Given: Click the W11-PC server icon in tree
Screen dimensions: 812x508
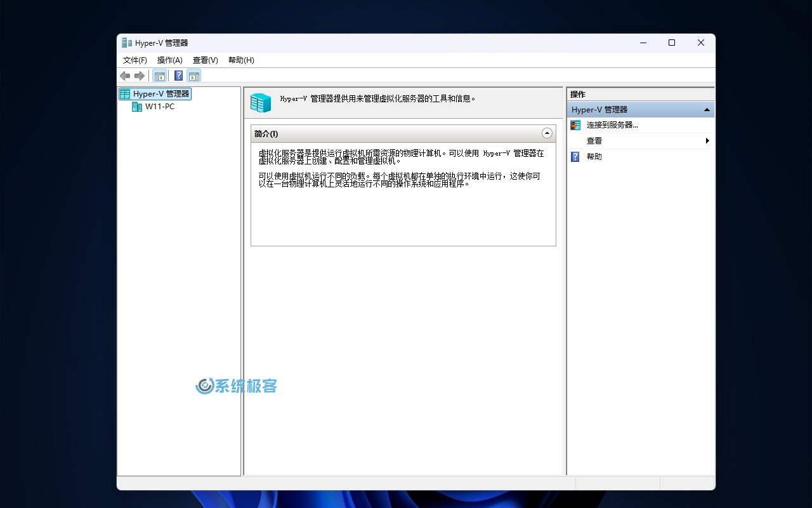Looking at the screenshot, I should click(x=137, y=107).
